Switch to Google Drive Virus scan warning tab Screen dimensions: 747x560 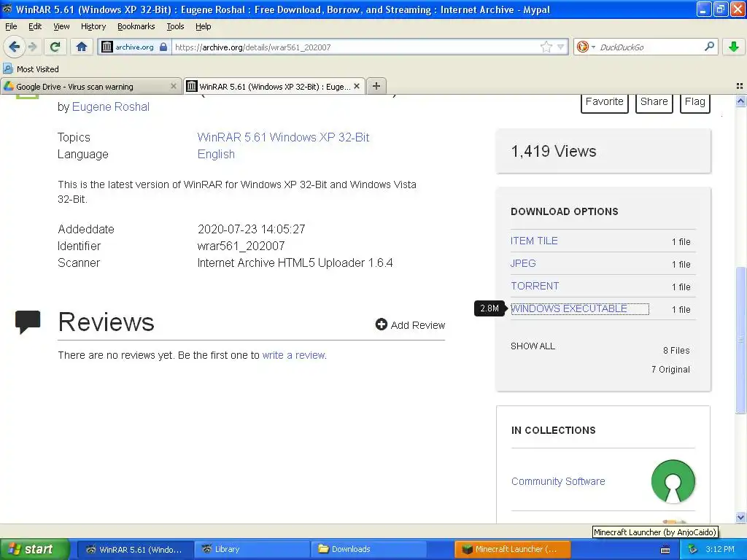[90, 86]
